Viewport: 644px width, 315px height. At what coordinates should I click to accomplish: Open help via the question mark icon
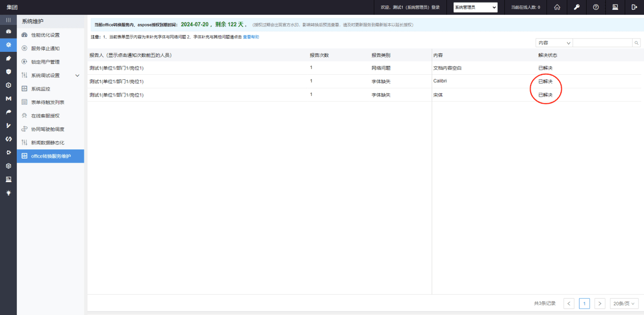tap(596, 7)
